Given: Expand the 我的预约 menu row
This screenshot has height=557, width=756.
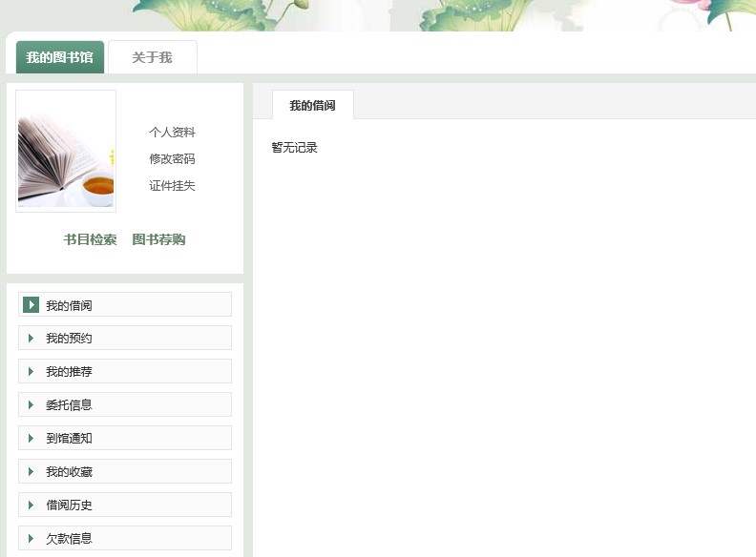Looking at the screenshot, I should pos(124,339).
